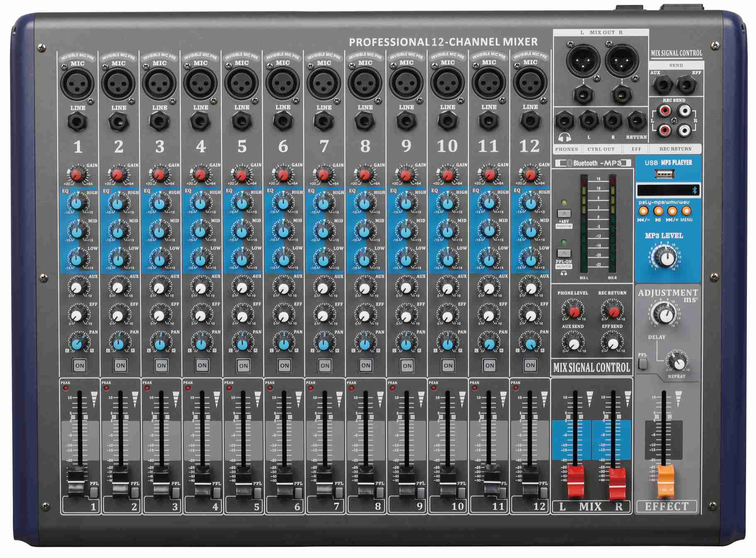This screenshot has height=558, width=756.
Task: Toggle the PFL-ON monitor switch
Action: coord(564,253)
